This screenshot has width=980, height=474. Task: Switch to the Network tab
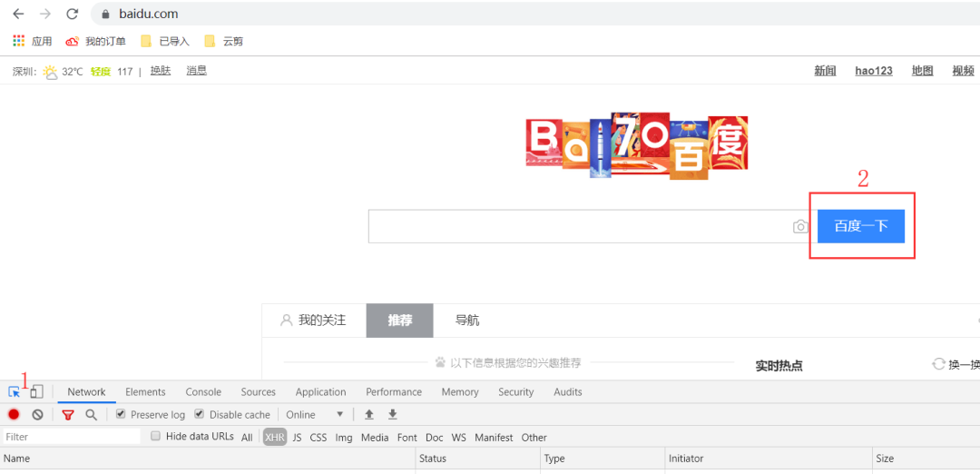[x=86, y=392]
